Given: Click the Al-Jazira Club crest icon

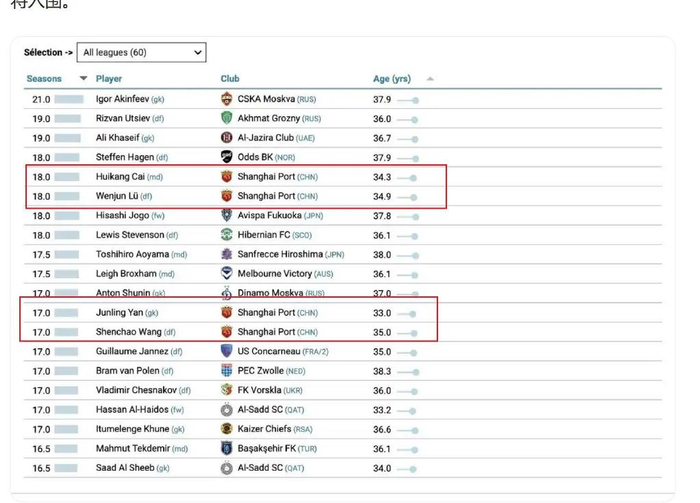Looking at the screenshot, I should [x=227, y=138].
